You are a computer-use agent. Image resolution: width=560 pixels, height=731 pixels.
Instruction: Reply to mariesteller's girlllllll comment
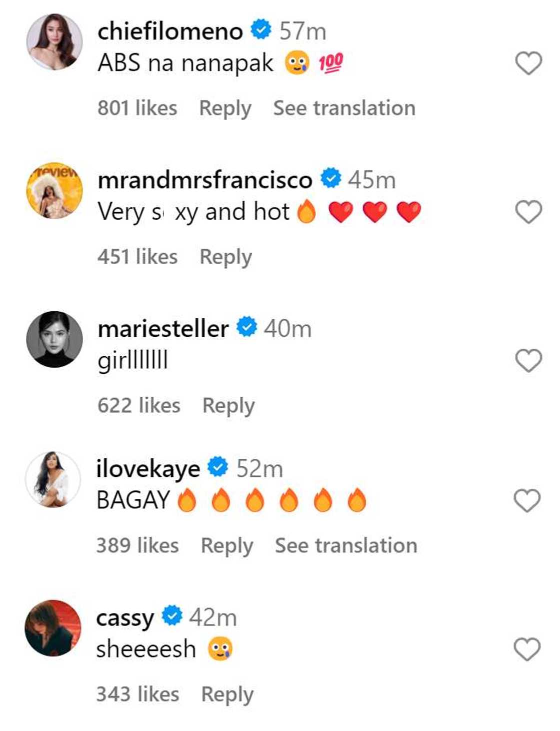coord(228,406)
